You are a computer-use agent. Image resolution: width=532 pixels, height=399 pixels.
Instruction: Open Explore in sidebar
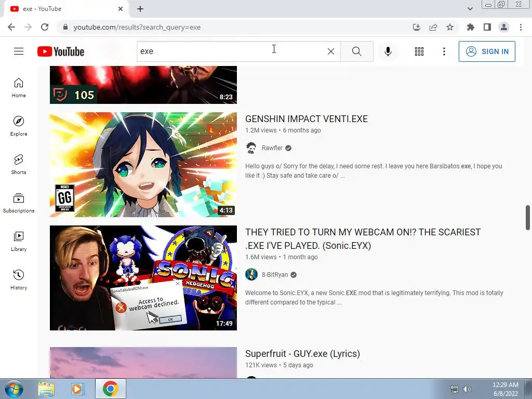19,126
